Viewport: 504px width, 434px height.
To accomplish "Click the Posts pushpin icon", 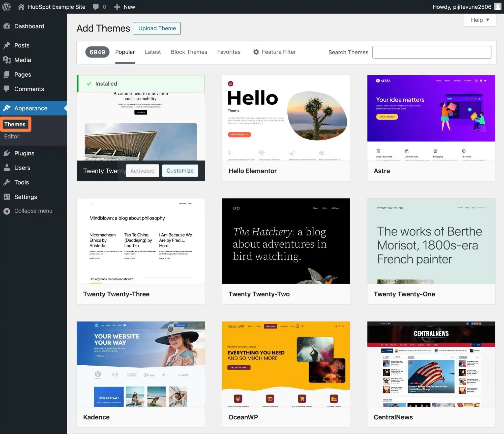I will pyautogui.click(x=7, y=45).
